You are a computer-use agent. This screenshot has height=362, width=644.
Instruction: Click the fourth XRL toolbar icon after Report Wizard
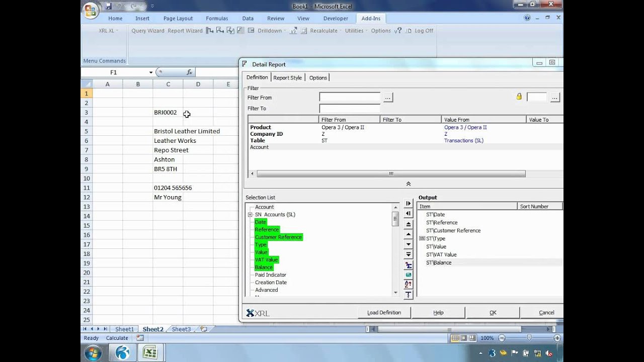(240, 31)
